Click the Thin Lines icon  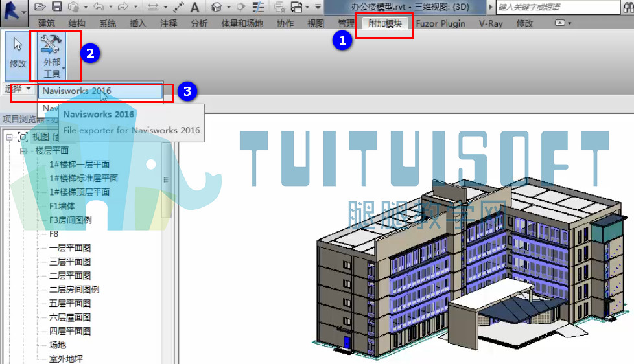click(258, 7)
